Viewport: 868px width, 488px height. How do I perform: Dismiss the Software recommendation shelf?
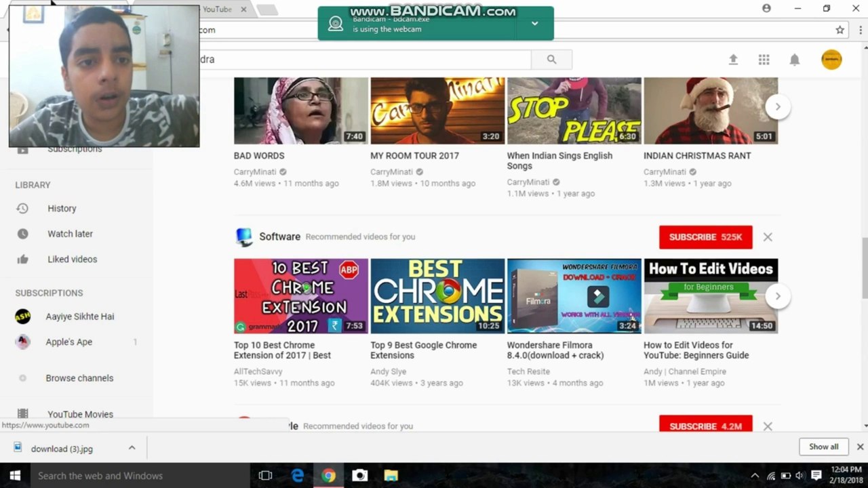768,237
